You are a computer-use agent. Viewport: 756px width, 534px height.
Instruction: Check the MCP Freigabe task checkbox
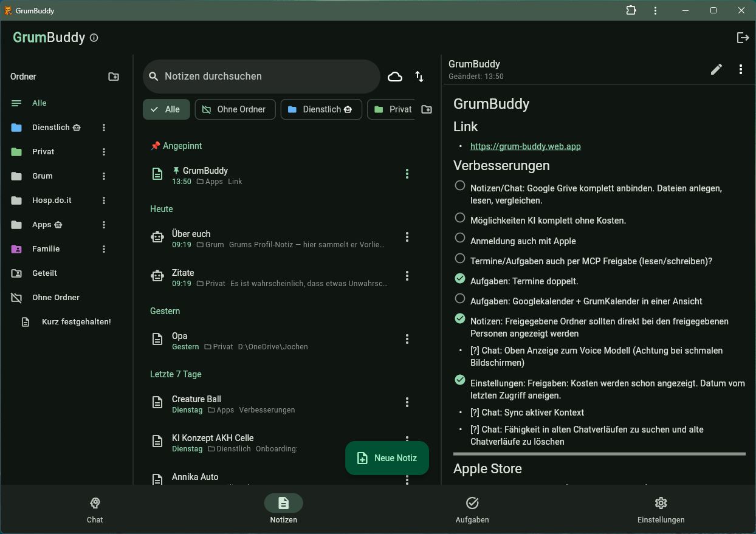coord(460,259)
